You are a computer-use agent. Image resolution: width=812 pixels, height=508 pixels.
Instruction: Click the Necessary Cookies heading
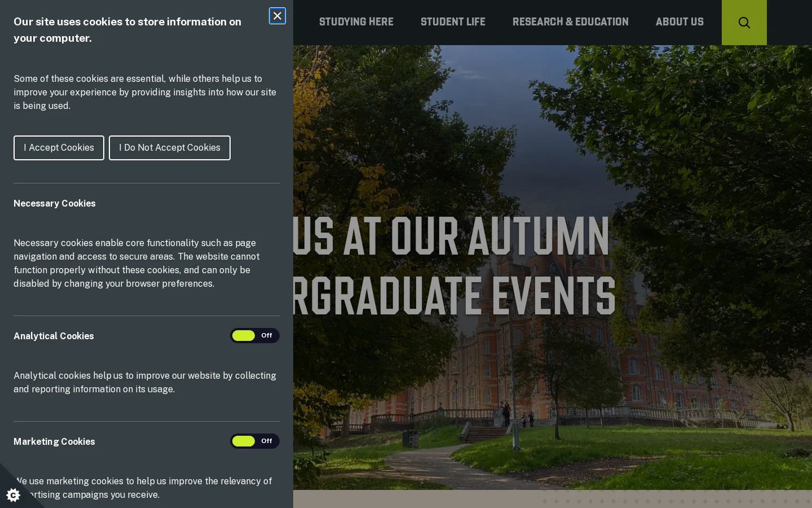click(x=55, y=203)
